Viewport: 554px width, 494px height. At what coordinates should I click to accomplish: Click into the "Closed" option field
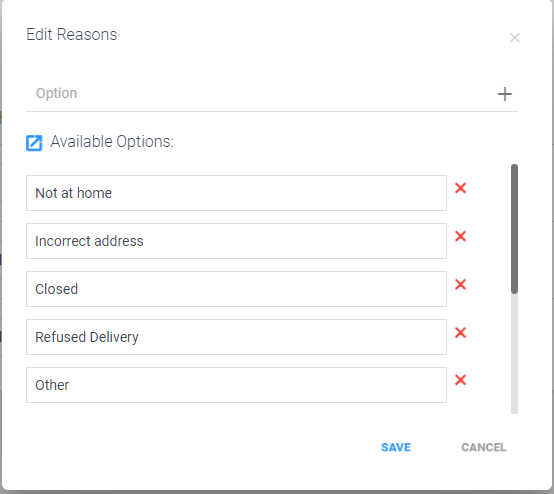[x=236, y=289]
